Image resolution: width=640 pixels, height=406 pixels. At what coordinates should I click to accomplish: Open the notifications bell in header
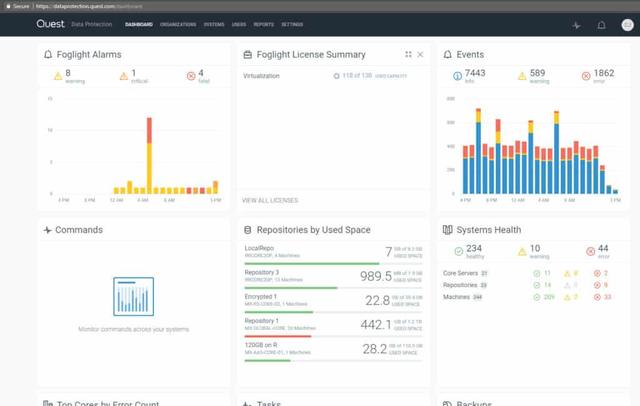(601, 25)
